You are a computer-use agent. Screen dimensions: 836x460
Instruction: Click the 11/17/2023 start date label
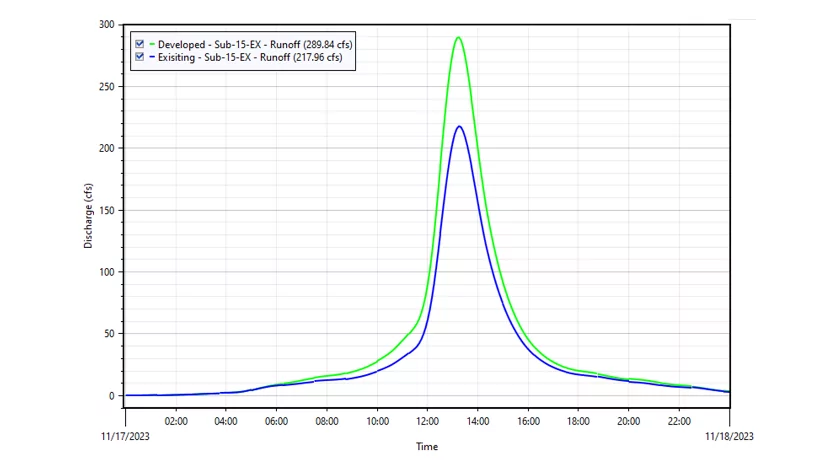[x=125, y=436]
